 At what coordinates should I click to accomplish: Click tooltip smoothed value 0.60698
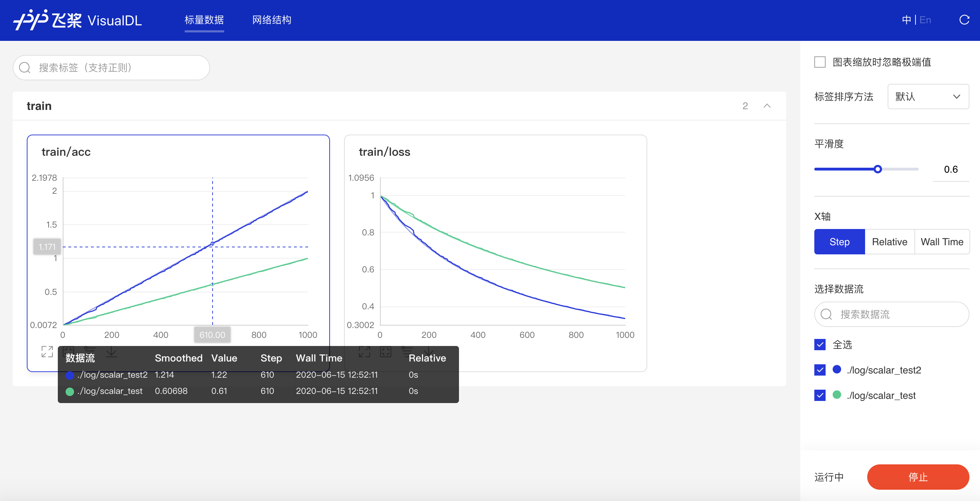[171, 391]
